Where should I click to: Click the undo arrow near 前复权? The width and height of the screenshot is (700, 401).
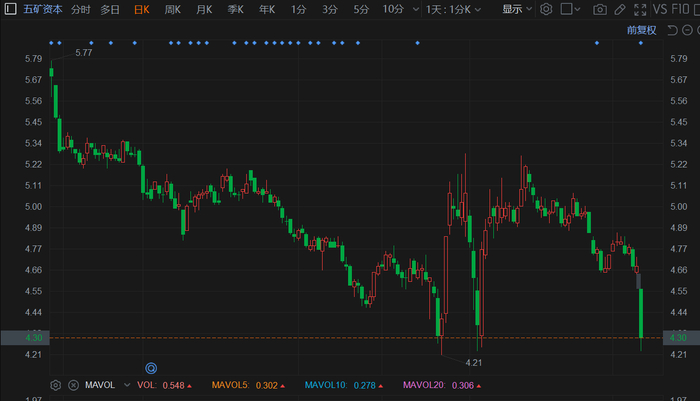pos(672,30)
